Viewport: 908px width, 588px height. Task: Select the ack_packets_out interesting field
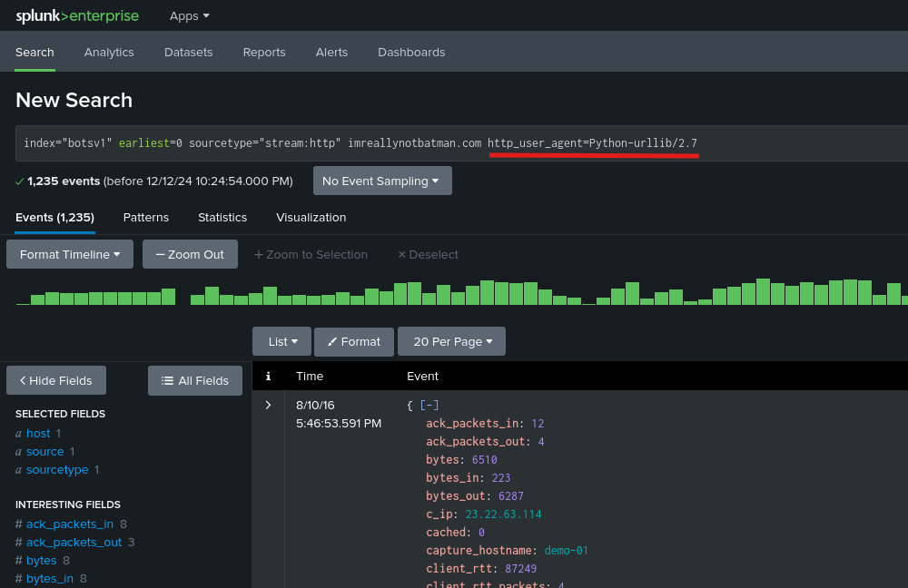point(74,543)
